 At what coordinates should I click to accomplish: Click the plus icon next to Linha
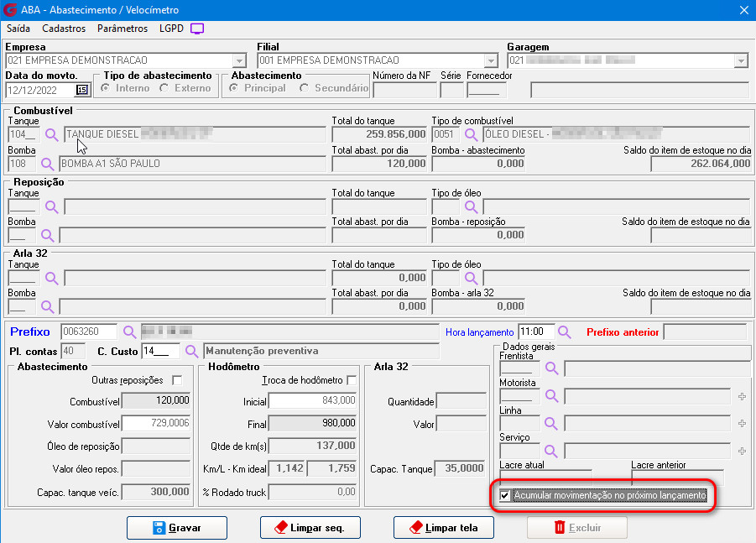click(742, 423)
